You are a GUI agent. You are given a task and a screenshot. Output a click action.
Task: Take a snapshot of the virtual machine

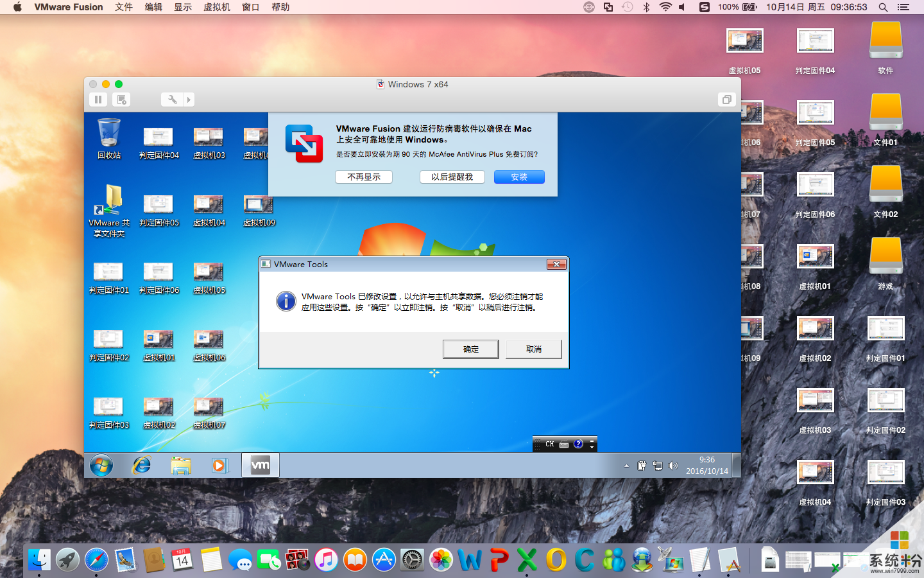[121, 100]
